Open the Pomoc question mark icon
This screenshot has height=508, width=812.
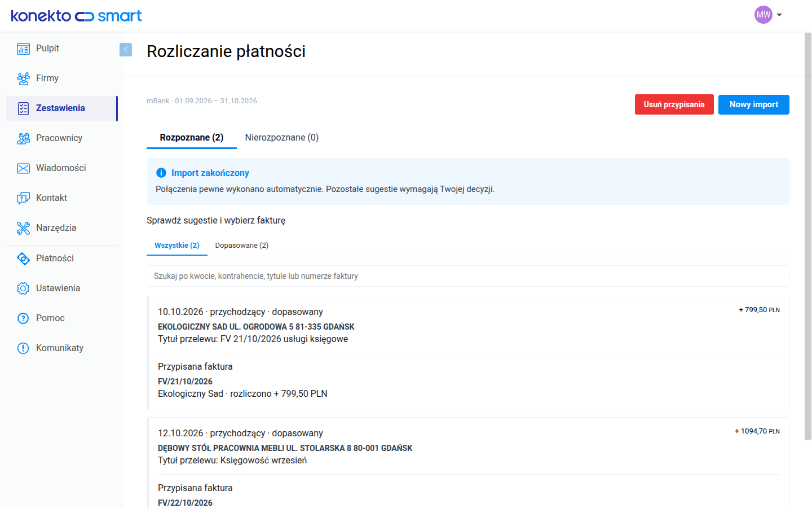click(x=23, y=318)
